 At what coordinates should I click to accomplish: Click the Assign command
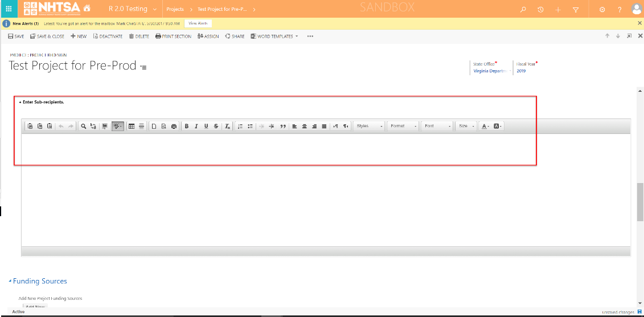[x=208, y=36]
